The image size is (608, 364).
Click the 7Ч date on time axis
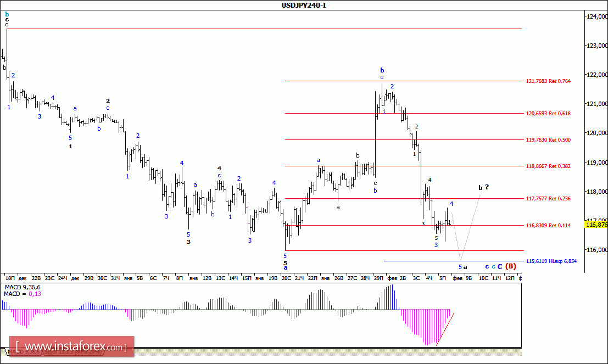[x=166, y=278]
